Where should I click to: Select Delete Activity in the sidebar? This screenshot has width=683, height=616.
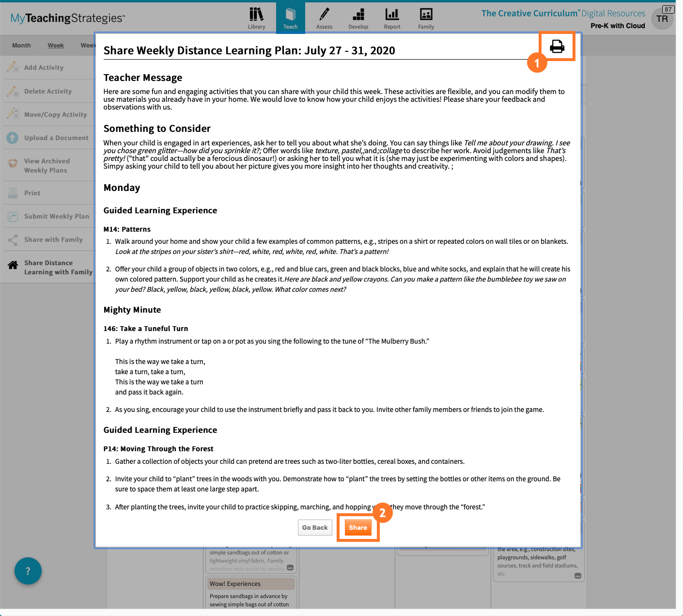tap(48, 91)
